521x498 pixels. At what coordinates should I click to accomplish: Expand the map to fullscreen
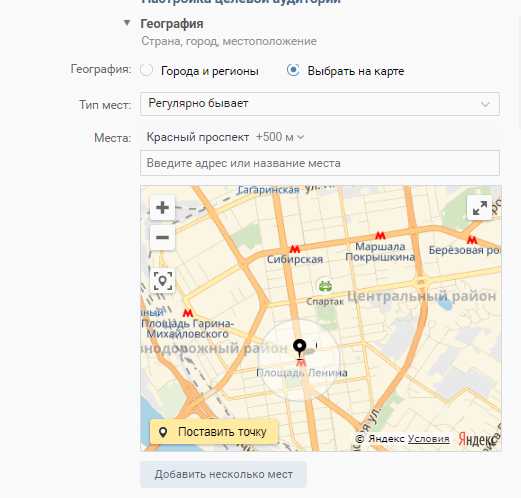pos(480,208)
